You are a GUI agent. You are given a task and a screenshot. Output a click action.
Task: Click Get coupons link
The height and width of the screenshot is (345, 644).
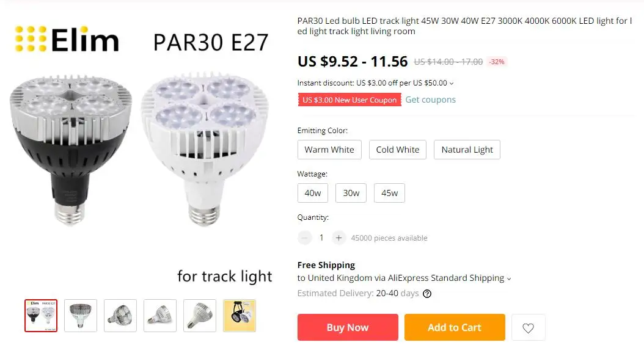[x=430, y=100]
